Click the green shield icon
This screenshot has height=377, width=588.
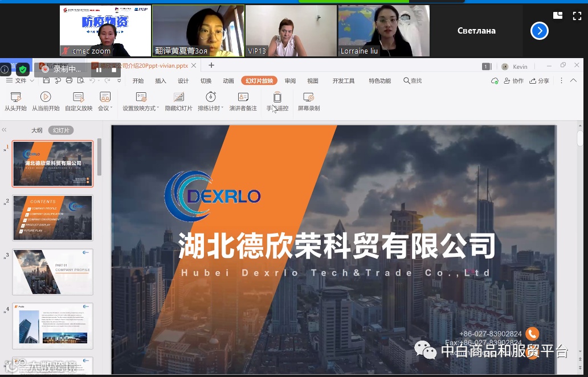[23, 69]
